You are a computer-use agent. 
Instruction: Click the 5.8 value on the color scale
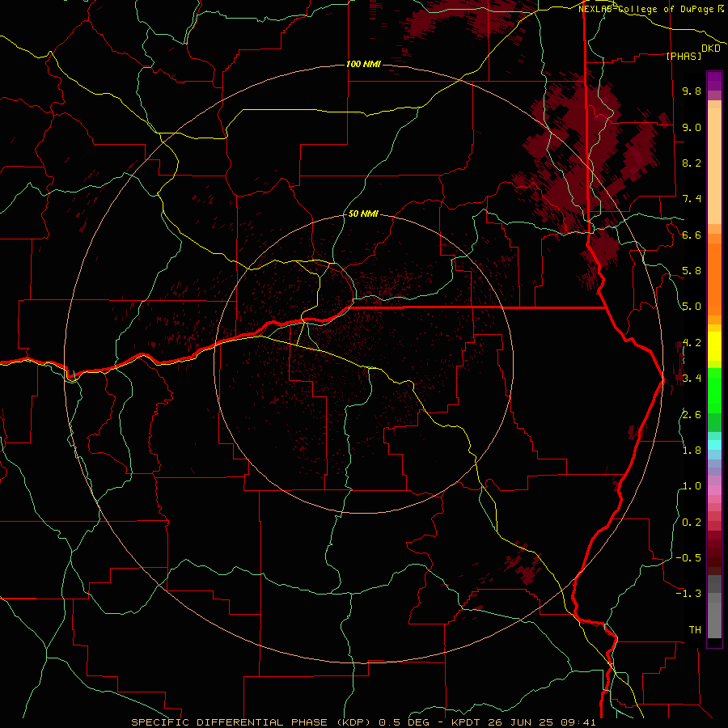692,271
